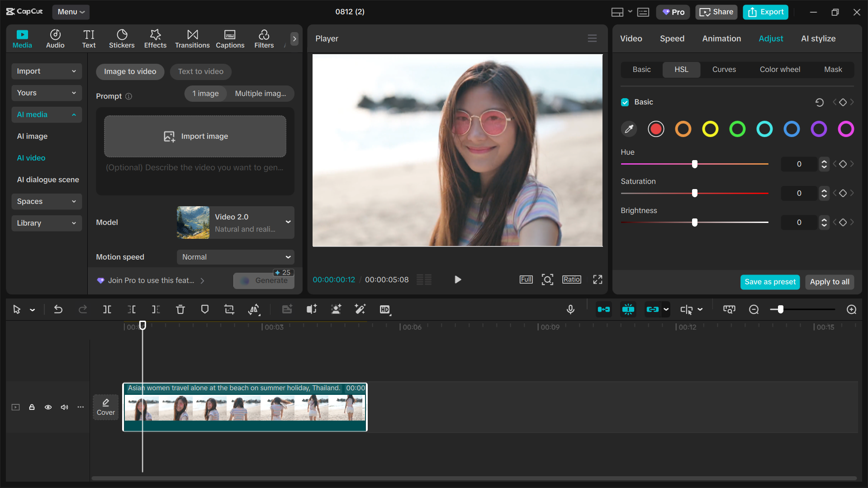Click the Save as preset button
Screen dimensions: 868x488
coord(770,282)
